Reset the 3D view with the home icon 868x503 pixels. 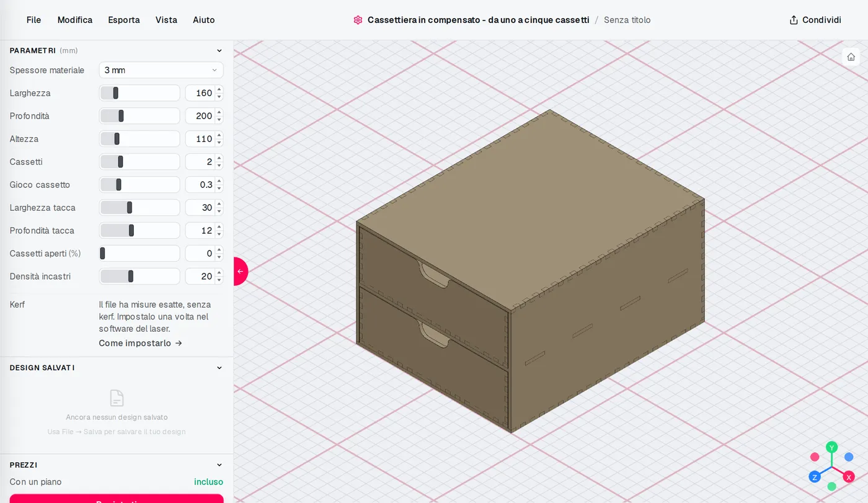[x=851, y=56]
